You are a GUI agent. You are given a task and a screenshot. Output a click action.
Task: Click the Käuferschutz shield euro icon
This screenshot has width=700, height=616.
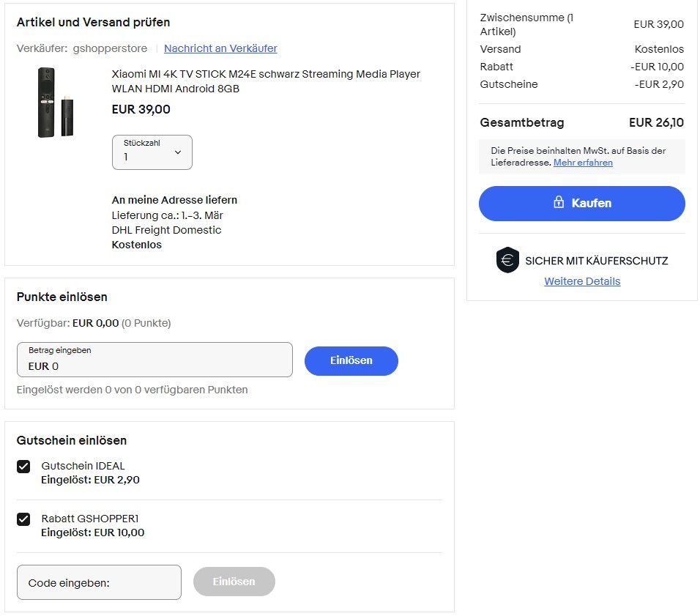[507, 260]
